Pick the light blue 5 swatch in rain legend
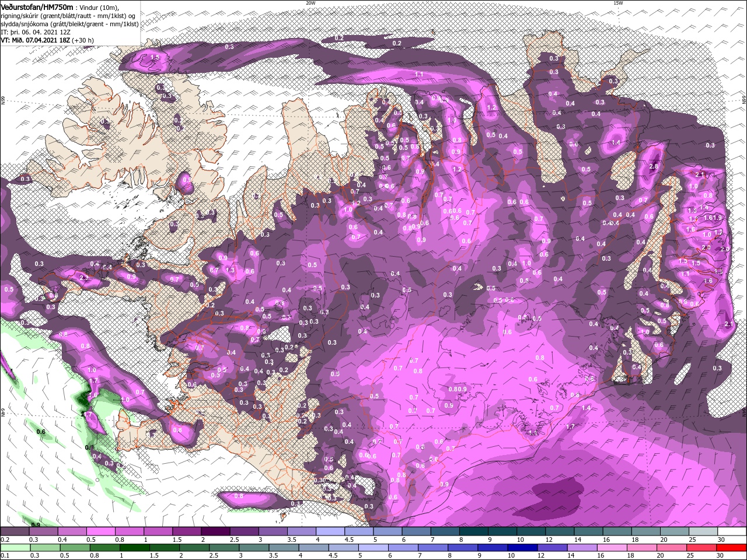The image size is (747, 560). [x=373, y=548]
